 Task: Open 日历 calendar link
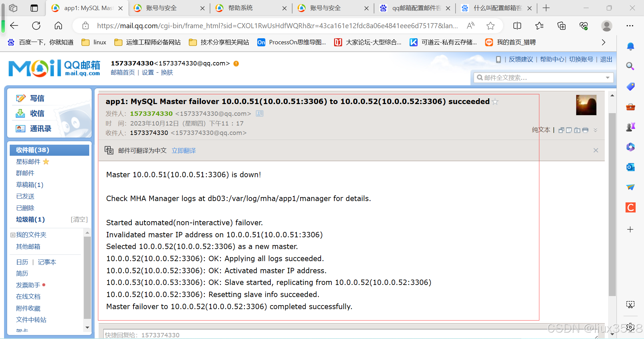click(x=22, y=262)
